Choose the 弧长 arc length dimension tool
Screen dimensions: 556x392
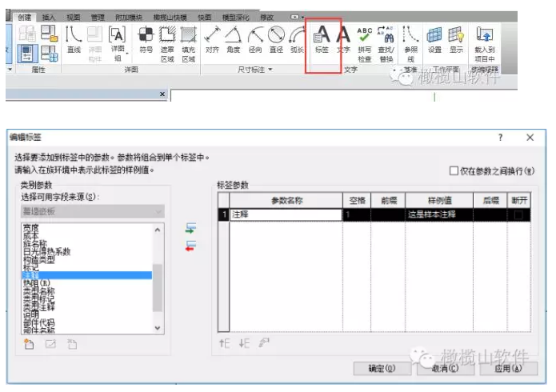297,39
